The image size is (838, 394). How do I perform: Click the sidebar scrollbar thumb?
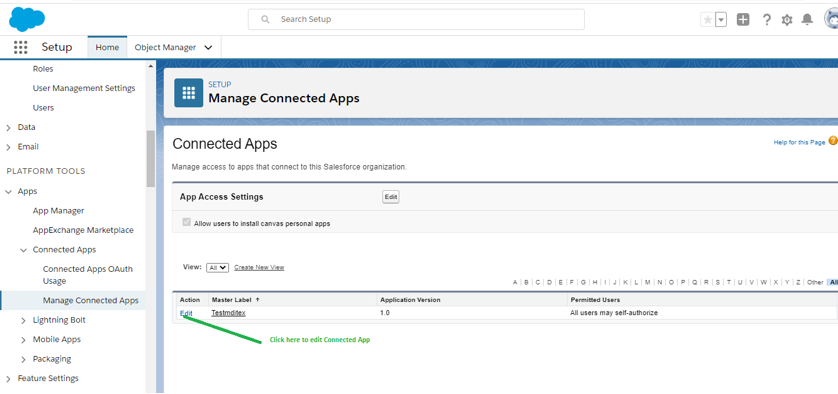[150, 158]
